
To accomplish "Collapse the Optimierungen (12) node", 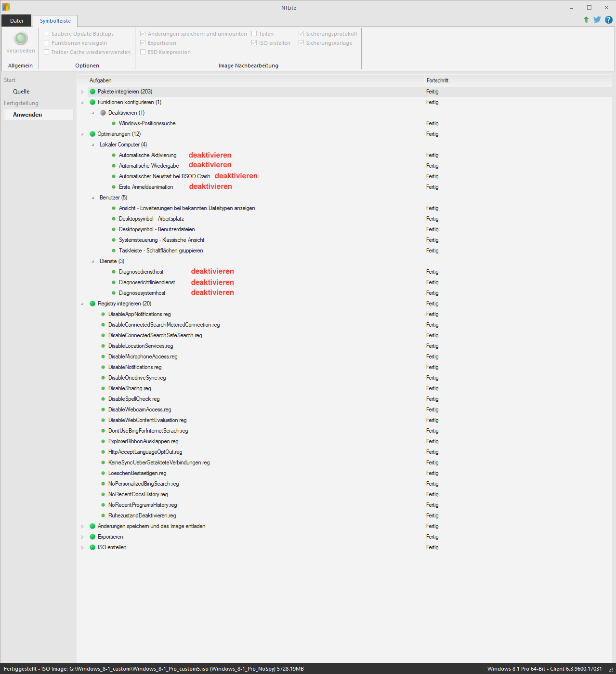I will (x=82, y=134).
